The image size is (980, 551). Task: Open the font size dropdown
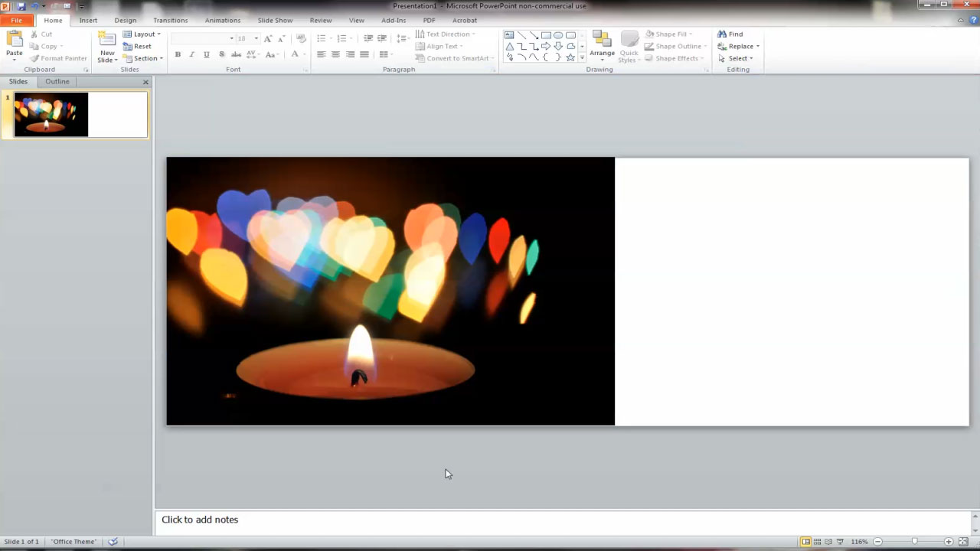click(x=256, y=38)
